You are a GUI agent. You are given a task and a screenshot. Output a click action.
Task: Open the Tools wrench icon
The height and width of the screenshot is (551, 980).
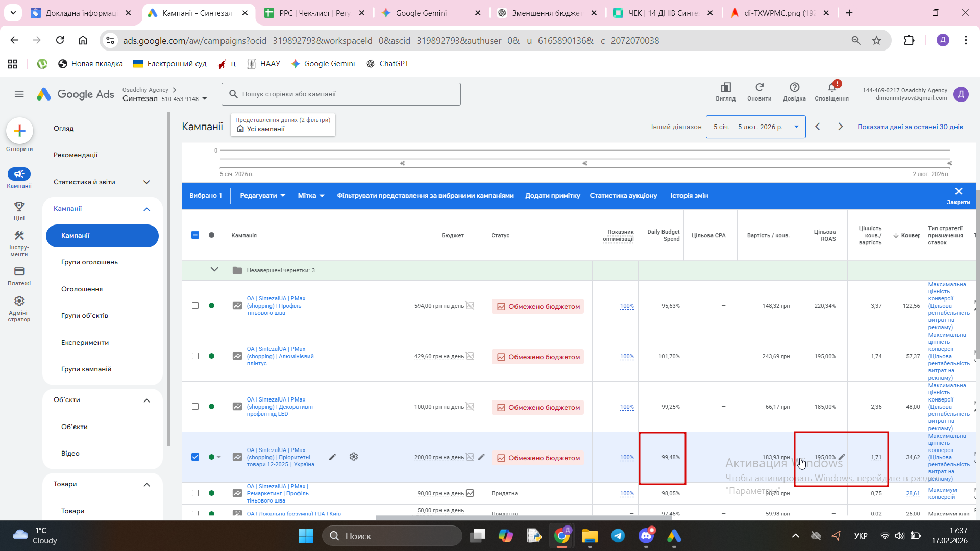pyautogui.click(x=19, y=236)
